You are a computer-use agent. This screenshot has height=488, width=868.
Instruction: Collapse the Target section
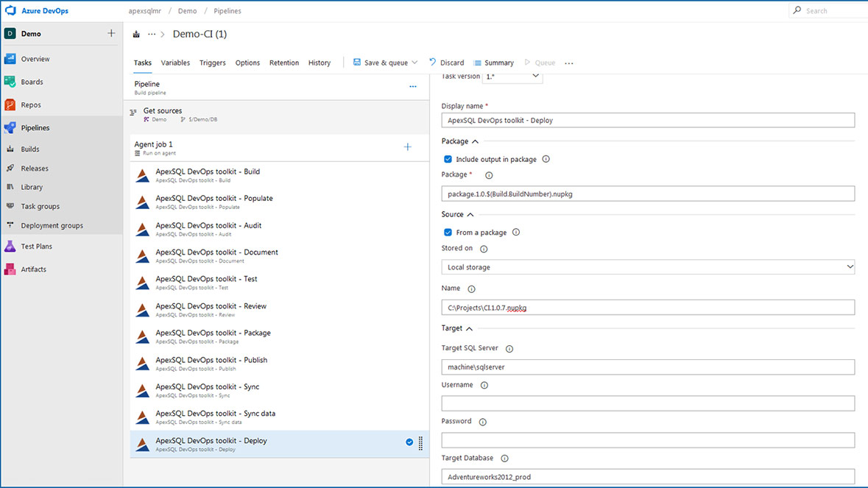click(469, 328)
